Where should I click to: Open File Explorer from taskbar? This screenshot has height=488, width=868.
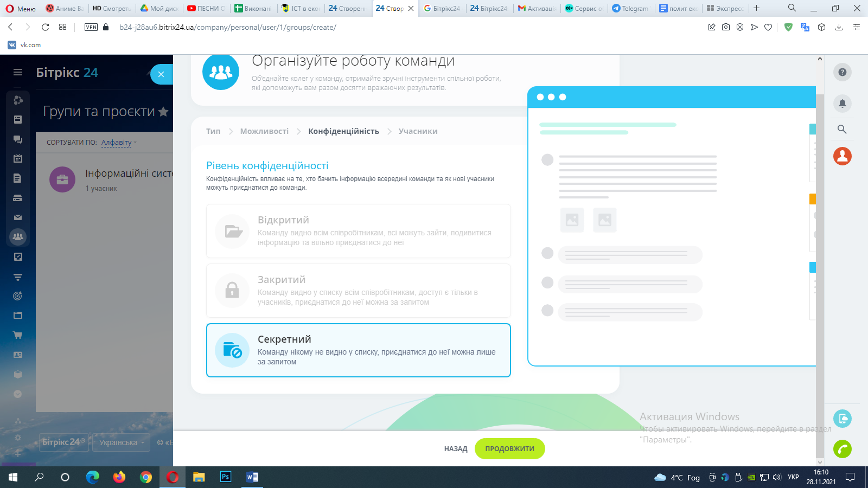point(199,477)
